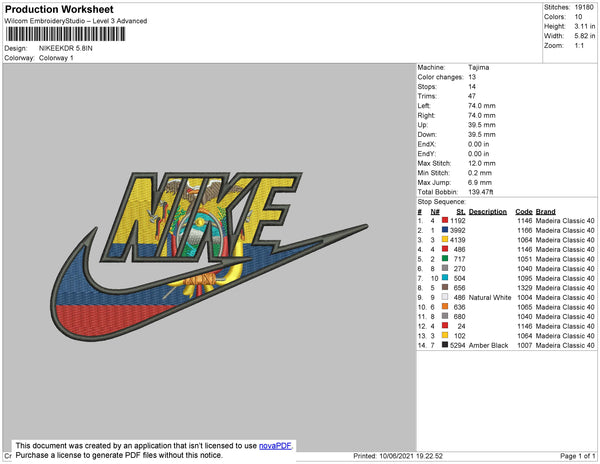The height and width of the screenshot is (464, 600).
Task: Click the Max Jump value '6.9 mm'
Action: coord(479,182)
